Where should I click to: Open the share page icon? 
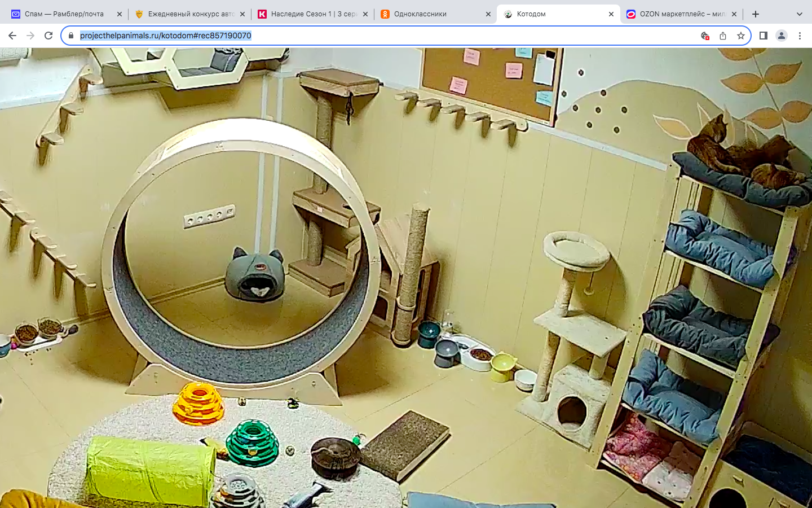723,36
